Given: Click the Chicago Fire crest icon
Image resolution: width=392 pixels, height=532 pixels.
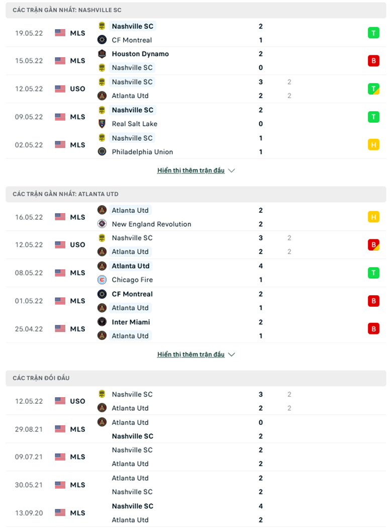Looking at the screenshot, I should pyautogui.click(x=102, y=280).
